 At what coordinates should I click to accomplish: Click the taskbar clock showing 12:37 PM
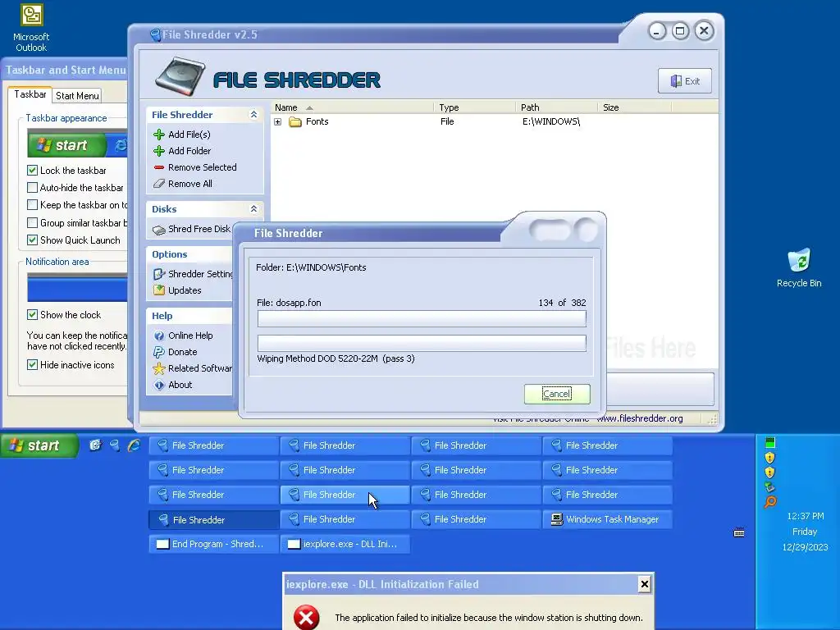coord(806,517)
